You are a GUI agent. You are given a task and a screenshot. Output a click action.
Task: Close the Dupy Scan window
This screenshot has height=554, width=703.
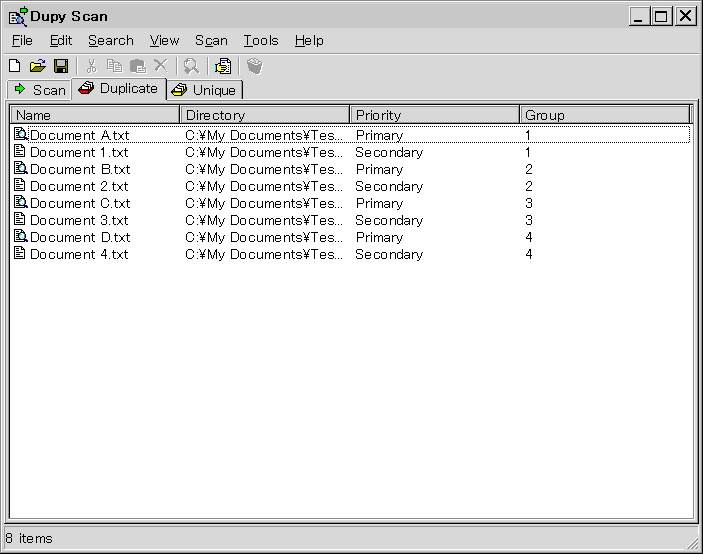click(x=686, y=17)
